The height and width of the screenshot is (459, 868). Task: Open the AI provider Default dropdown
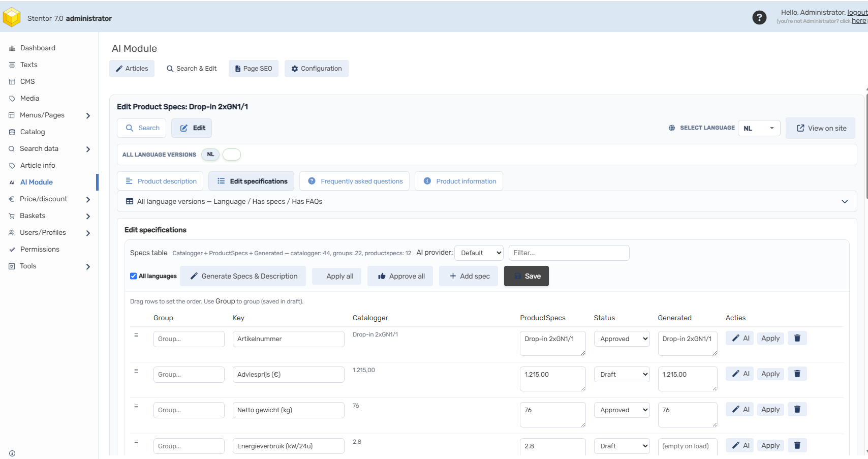479,253
